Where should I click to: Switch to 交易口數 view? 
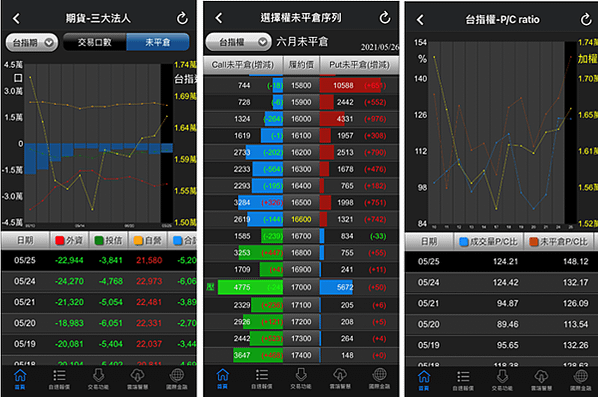pyautogui.click(x=95, y=42)
